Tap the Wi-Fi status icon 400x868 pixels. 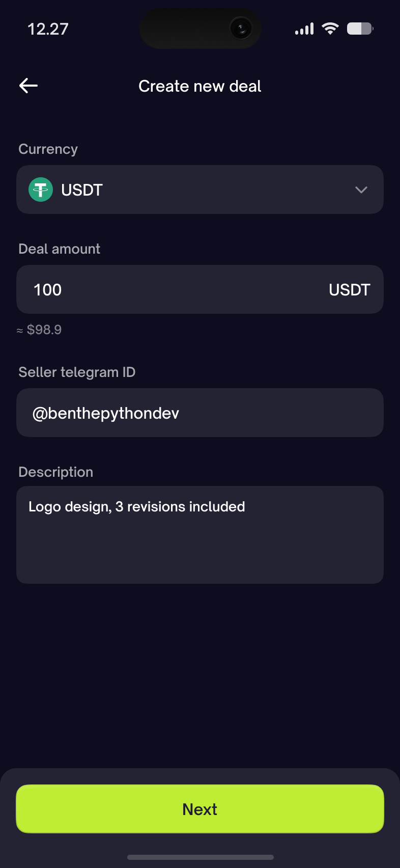(x=330, y=29)
